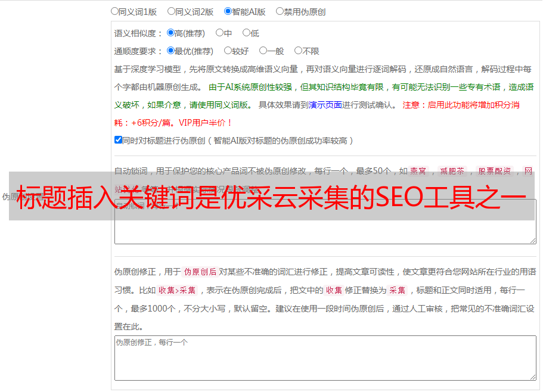Click the 收集>采集 example code tag
This screenshot has height=392, width=543.
[x=177, y=290]
